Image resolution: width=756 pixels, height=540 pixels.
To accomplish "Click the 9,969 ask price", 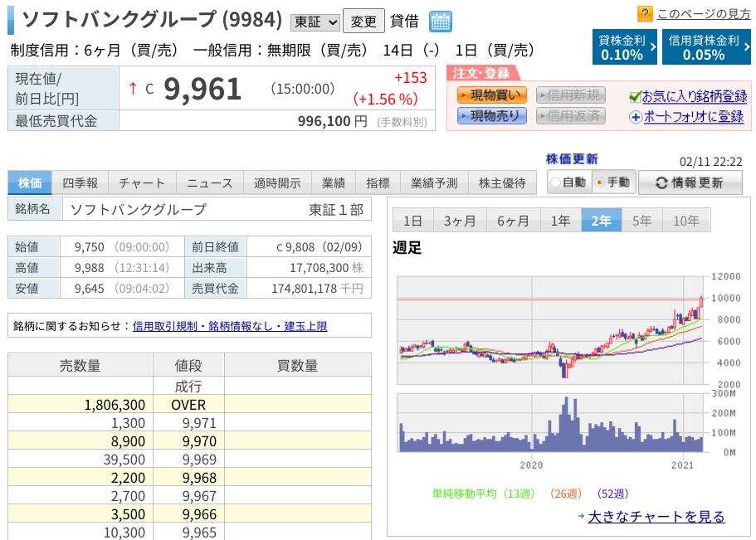I will (199, 460).
